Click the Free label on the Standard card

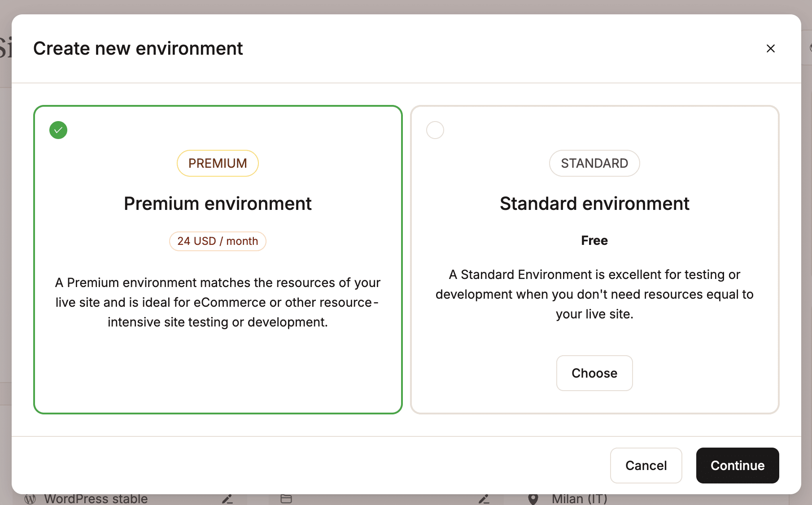[x=594, y=240]
